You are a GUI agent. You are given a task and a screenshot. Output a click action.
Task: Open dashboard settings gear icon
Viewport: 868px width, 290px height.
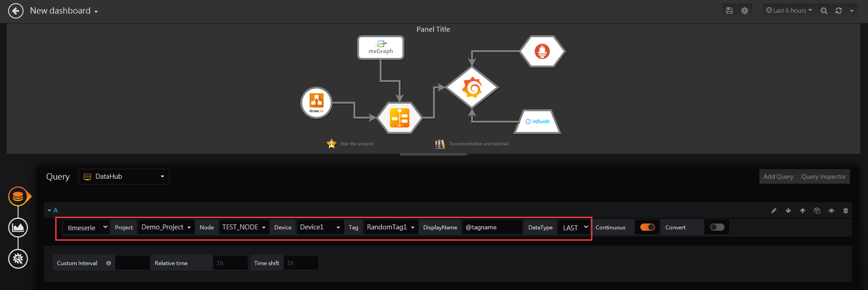click(x=744, y=10)
